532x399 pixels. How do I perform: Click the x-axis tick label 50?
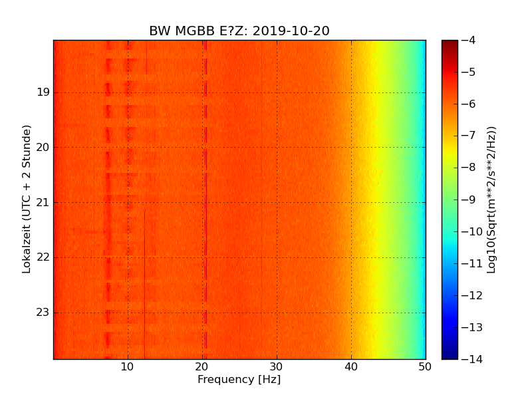point(425,367)
